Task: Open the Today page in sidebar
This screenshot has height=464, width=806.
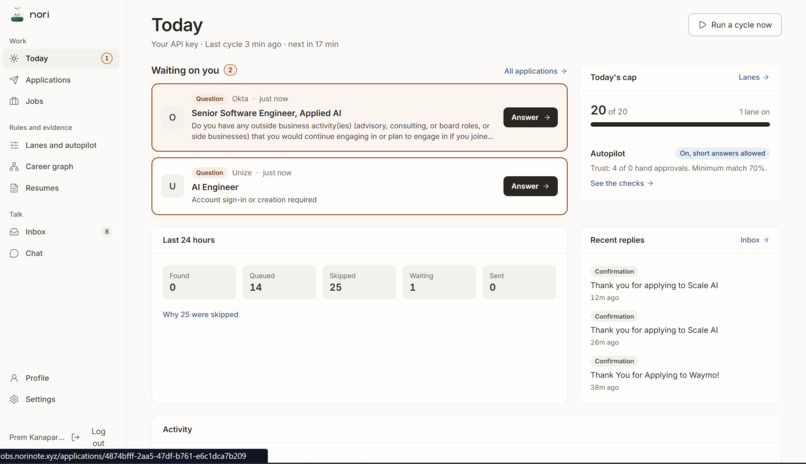Action: (x=61, y=59)
